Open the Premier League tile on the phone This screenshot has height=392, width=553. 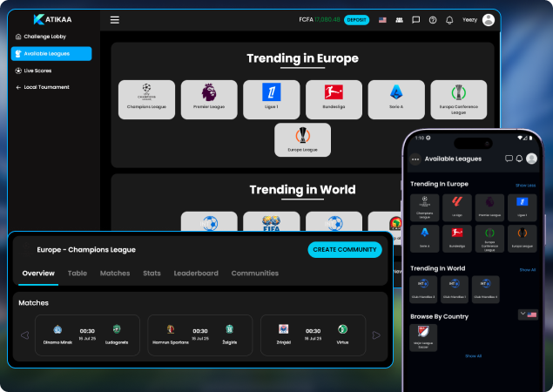coord(489,208)
